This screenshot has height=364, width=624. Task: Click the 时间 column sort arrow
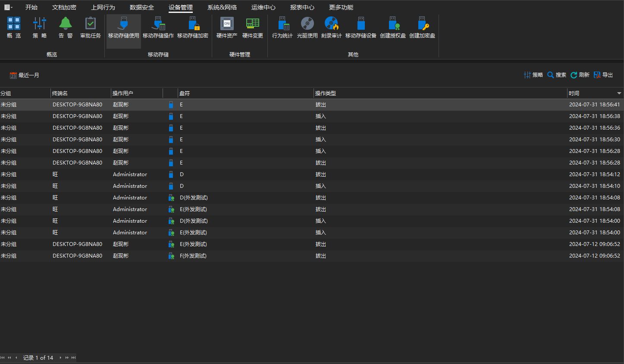point(619,93)
